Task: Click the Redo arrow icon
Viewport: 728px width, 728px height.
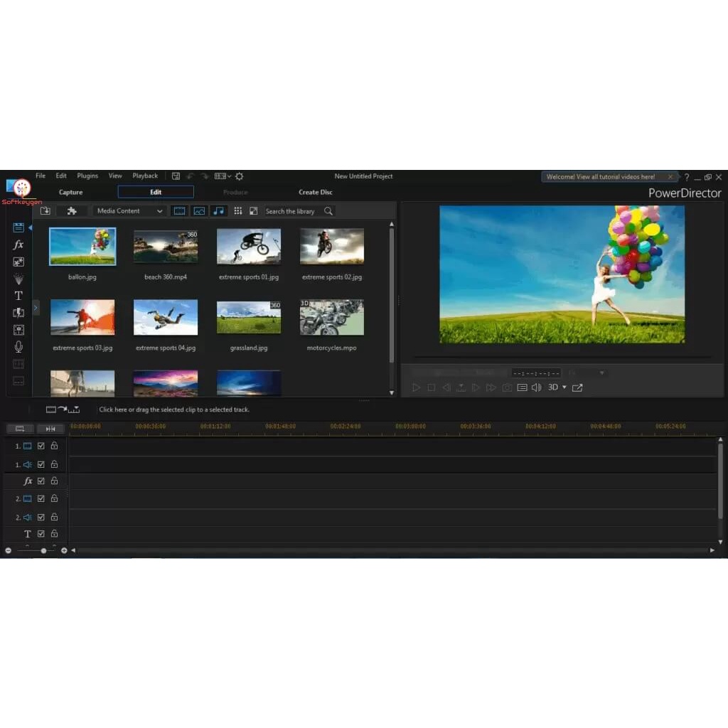Action: [x=205, y=176]
